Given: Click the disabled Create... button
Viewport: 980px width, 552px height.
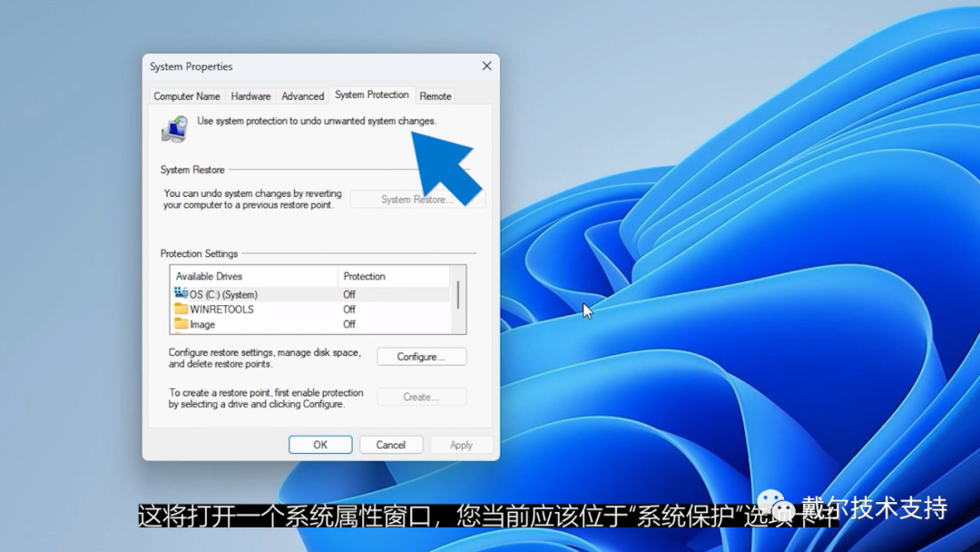Looking at the screenshot, I should [x=421, y=397].
